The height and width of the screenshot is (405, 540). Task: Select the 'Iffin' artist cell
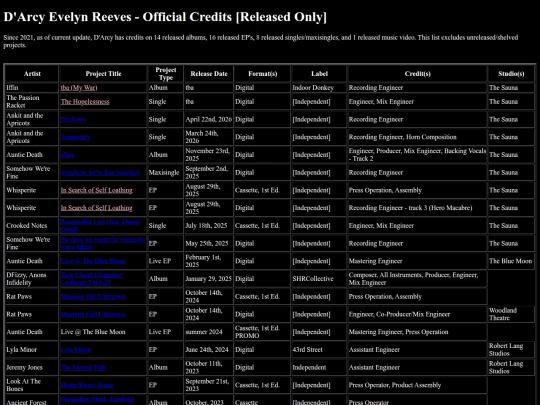(32, 88)
